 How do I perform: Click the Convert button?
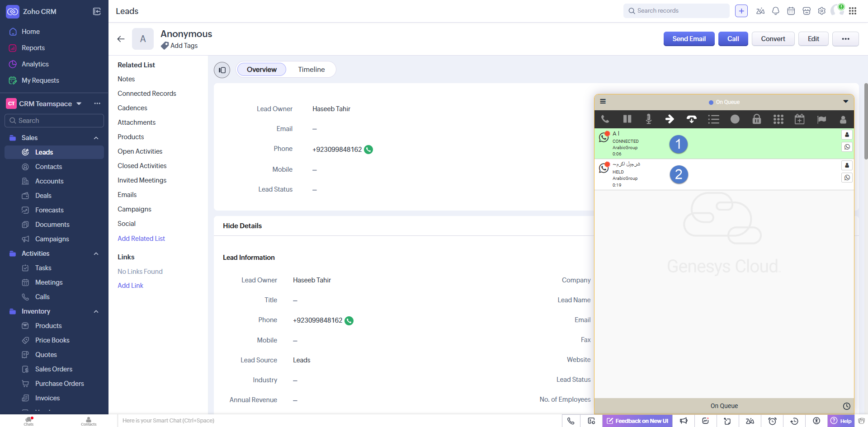pyautogui.click(x=773, y=39)
